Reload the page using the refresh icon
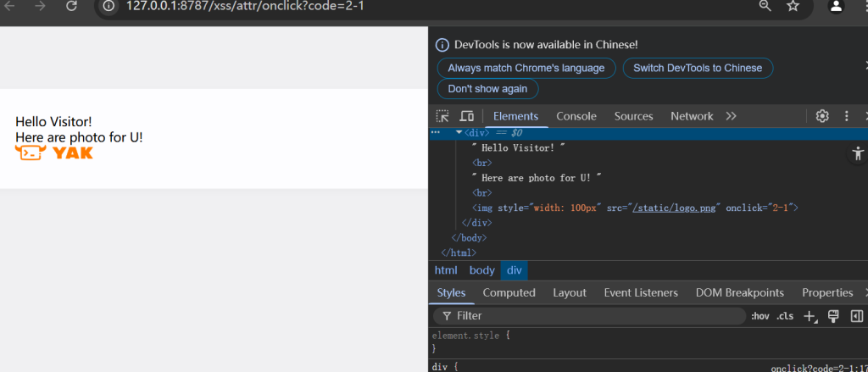 coord(72,6)
